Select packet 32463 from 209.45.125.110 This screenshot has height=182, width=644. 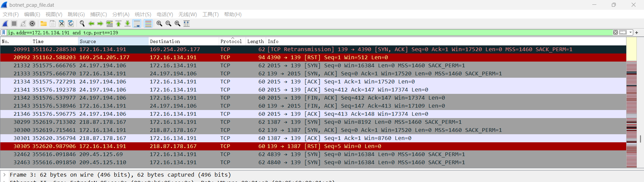pyautogui.click(x=313, y=162)
